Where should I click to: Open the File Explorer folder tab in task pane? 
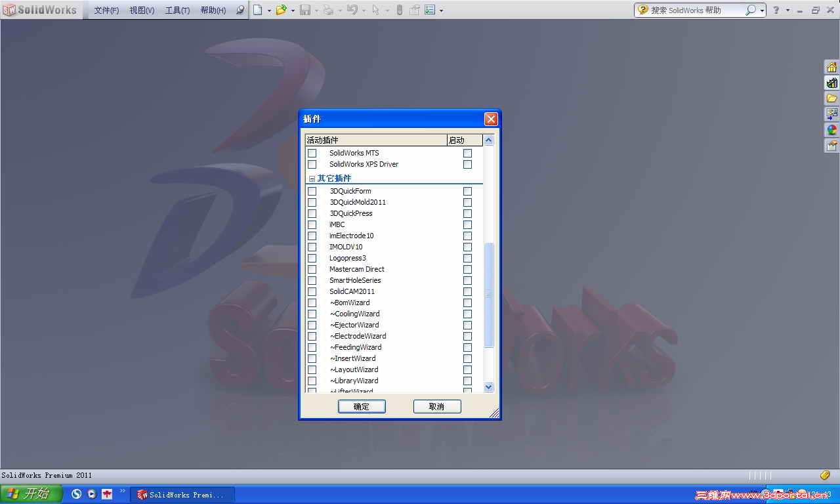point(832,98)
